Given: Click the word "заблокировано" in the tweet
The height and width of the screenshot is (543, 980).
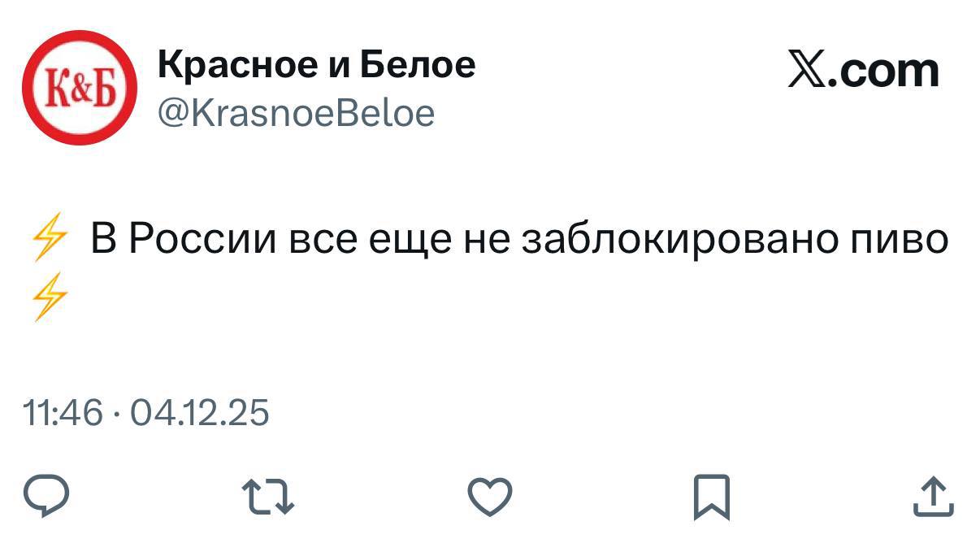Looking at the screenshot, I should click(667, 240).
